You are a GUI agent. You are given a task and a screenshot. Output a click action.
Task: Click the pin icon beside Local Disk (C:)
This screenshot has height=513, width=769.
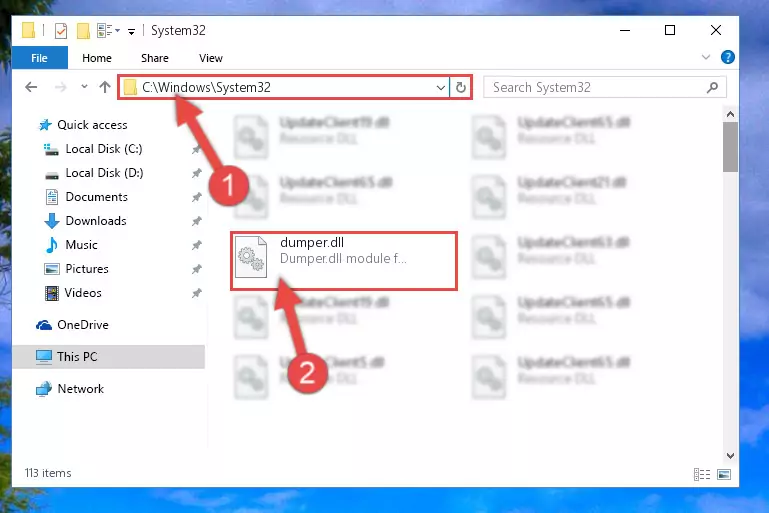click(196, 149)
